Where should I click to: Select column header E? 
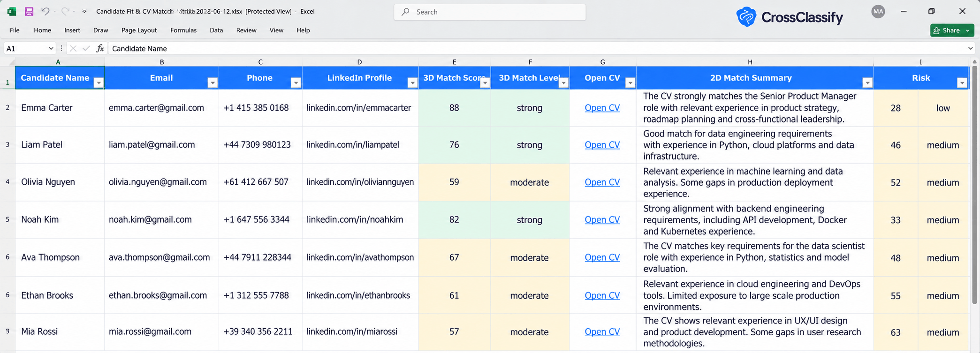click(454, 62)
